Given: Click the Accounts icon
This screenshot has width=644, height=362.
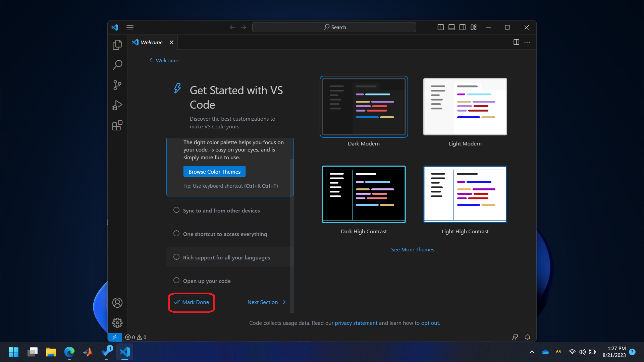Looking at the screenshot, I should (117, 303).
